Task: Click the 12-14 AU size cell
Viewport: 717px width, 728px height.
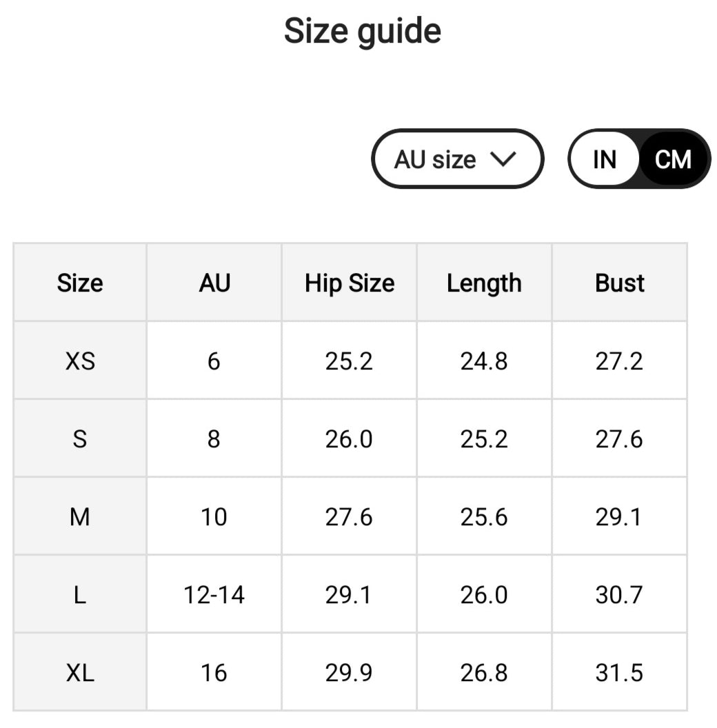Action: point(214,594)
